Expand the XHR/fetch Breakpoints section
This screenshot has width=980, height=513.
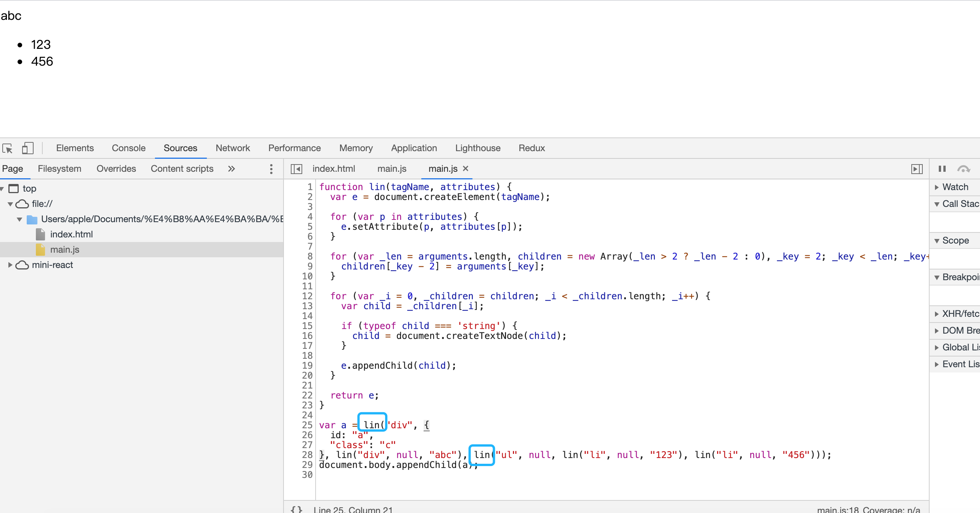[936, 314]
